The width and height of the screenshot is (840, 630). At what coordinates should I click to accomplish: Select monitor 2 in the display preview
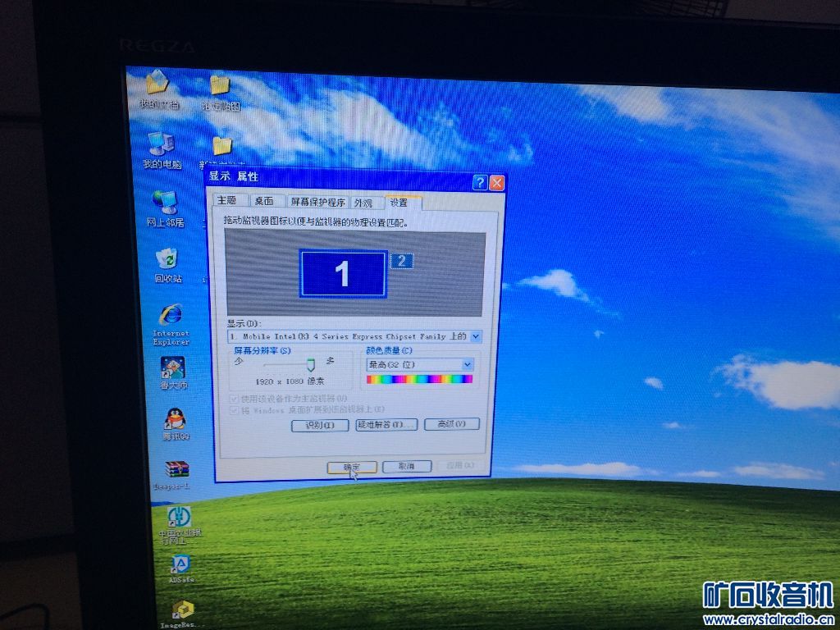click(x=402, y=261)
